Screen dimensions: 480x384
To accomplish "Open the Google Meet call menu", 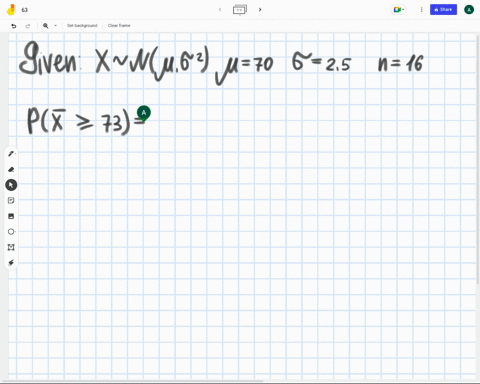I will tap(399, 10).
